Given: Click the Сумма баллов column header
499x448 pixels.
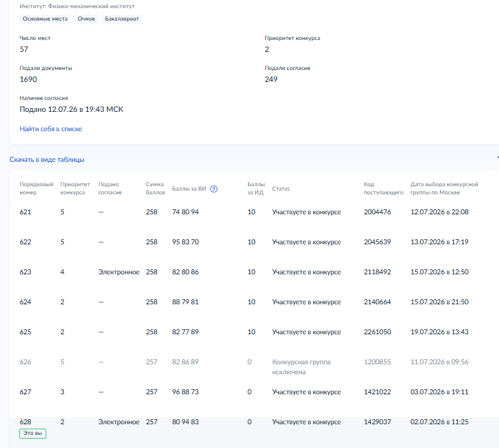Looking at the screenshot, I should (155, 188).
